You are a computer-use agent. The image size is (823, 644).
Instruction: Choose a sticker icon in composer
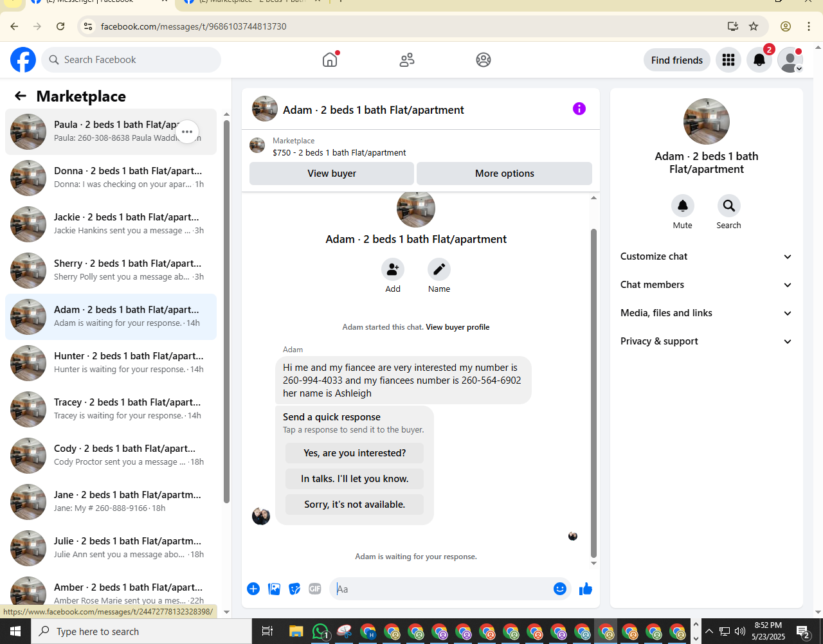(x=294, y=589)
